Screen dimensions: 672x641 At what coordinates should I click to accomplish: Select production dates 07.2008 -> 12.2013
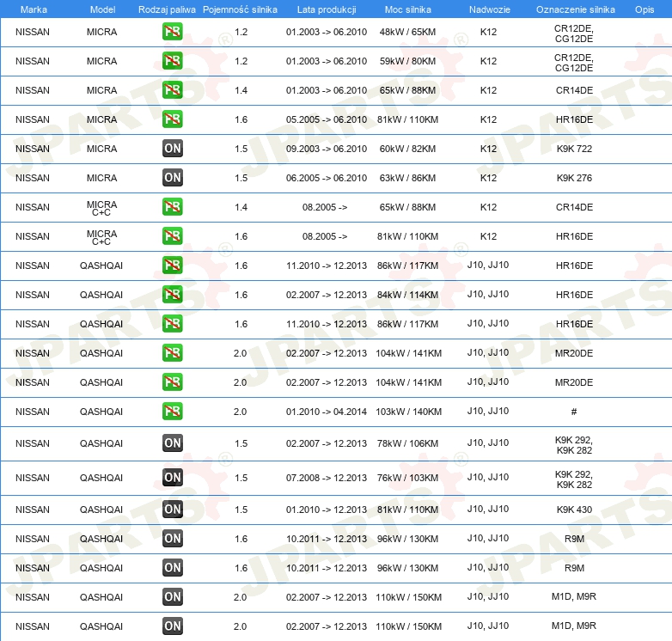pos(327,478)
